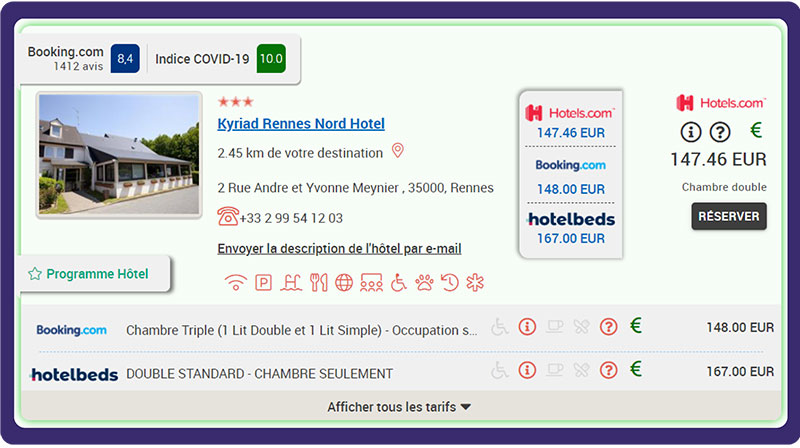Click 2.45 km de votre destination text
The height and width of the screenshot is (448, 800).
pyautogui.click(x=300, y=153)
